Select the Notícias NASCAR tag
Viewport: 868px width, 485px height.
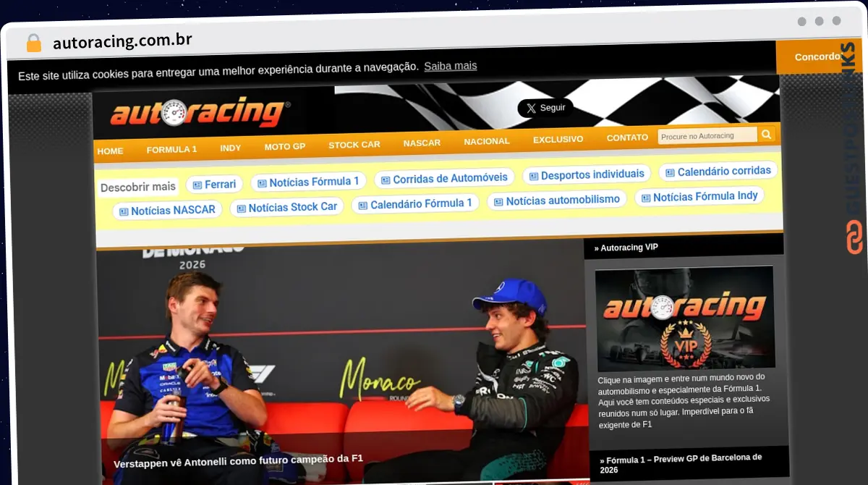pos(167,211)
